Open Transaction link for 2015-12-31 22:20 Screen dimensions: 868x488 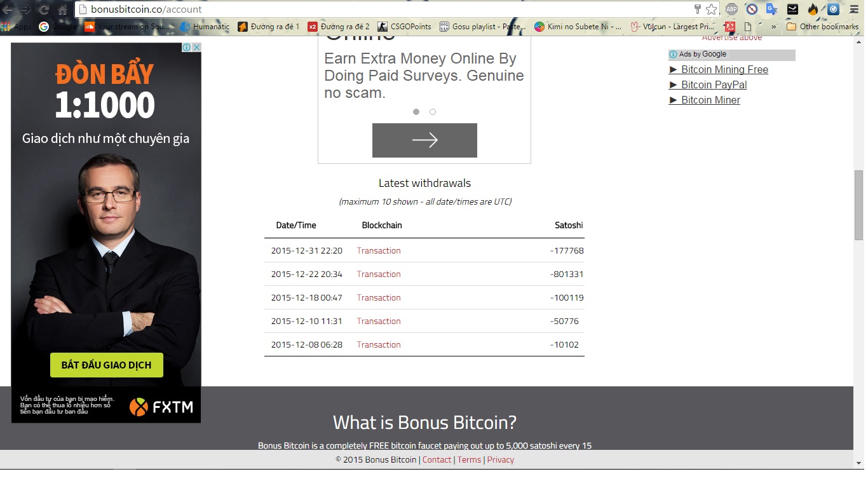pos(379,251)
